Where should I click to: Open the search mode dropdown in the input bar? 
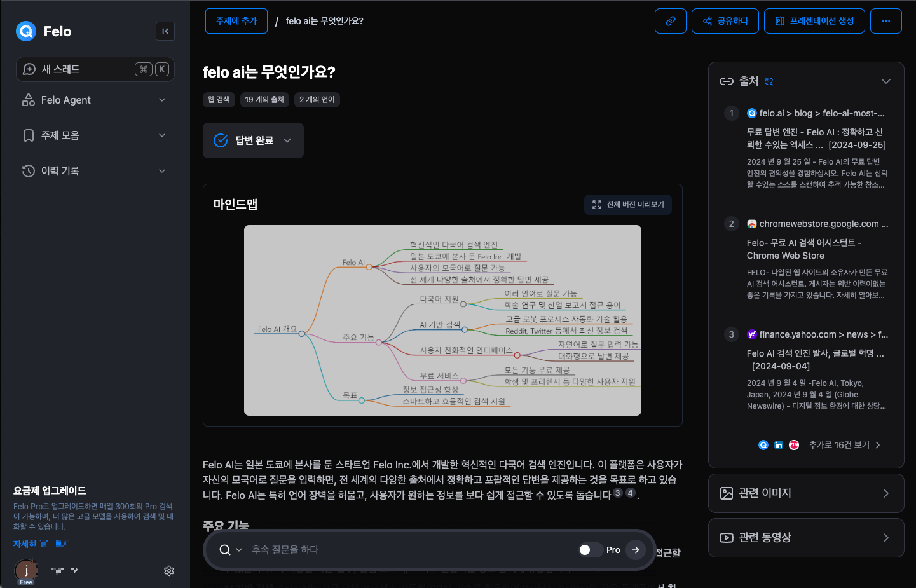(x=239, y=550)
